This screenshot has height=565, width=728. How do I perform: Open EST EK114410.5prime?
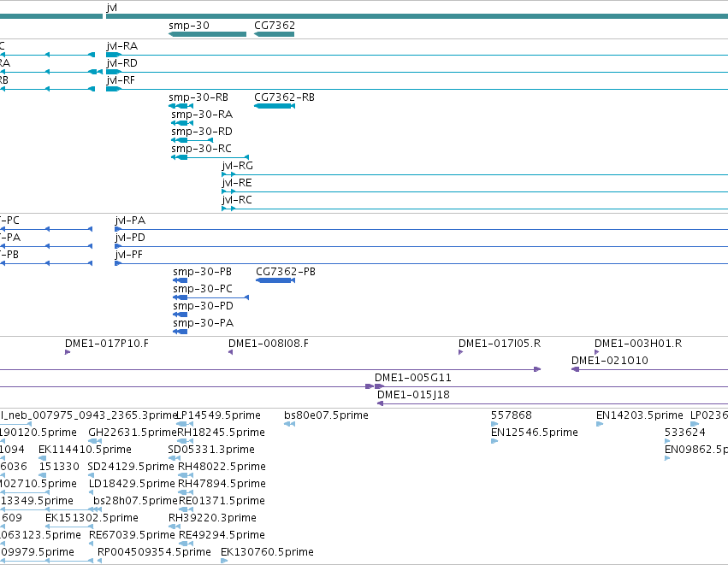(x=85, y=450)
